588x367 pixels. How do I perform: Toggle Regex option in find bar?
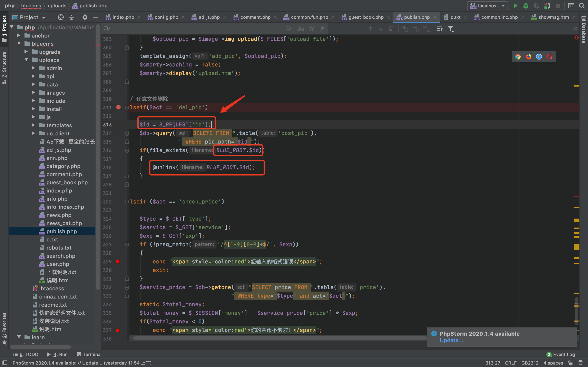(x=322, y=29)
